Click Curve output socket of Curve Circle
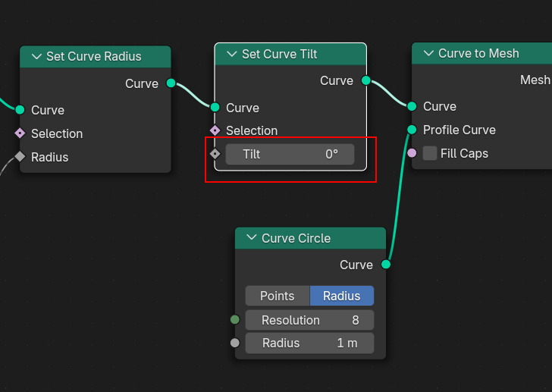 [x=386, y=265]
